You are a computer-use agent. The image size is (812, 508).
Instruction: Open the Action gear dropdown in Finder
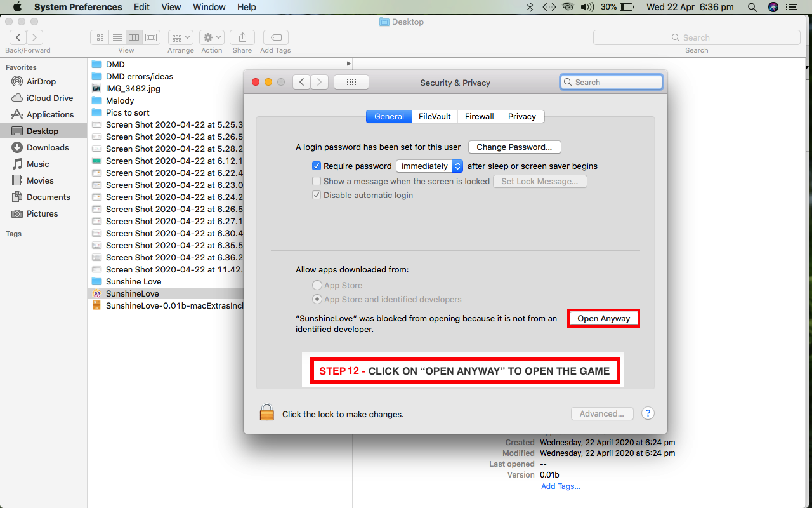211,37
